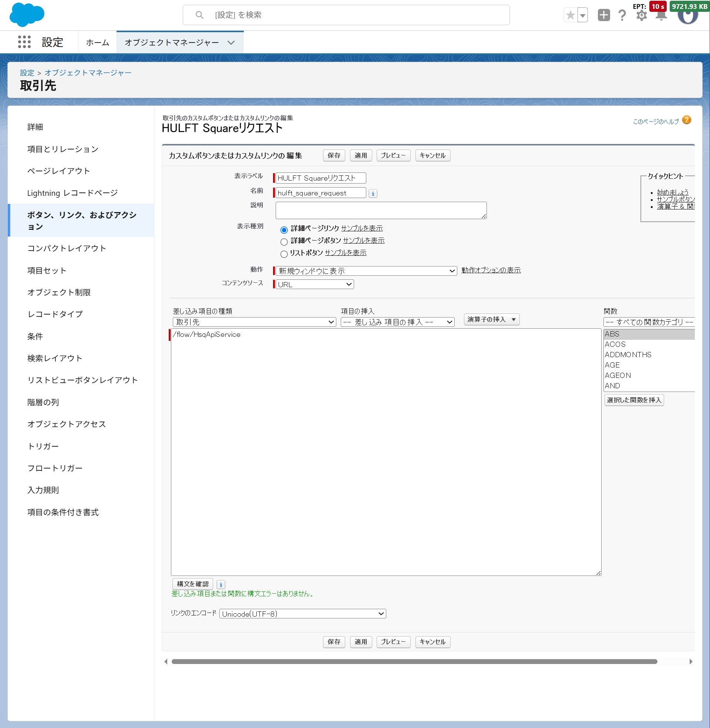Image resolution: width=710 pixels, height=728 pixels.
Task: Open ページレイアウト in the sidebar
Action: [58, 171]
